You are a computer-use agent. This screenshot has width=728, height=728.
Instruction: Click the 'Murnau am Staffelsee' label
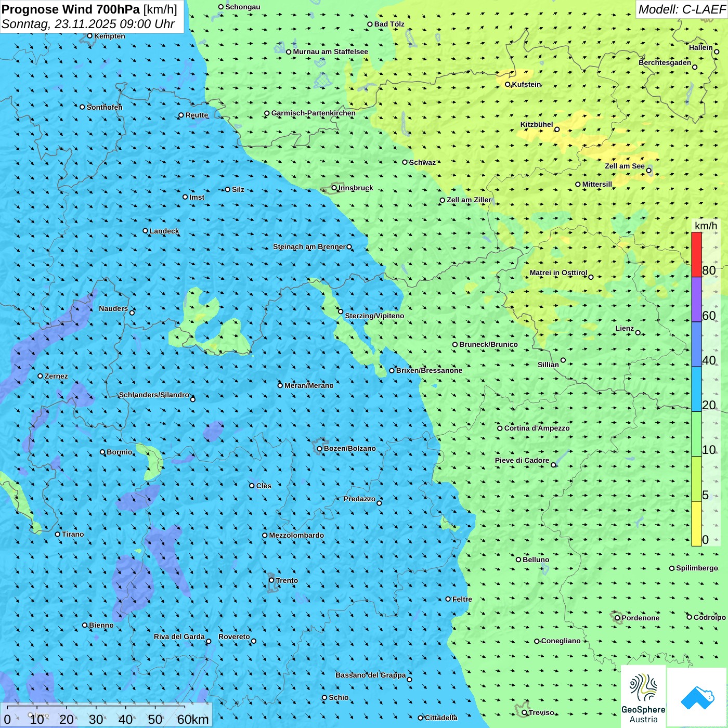330,51
